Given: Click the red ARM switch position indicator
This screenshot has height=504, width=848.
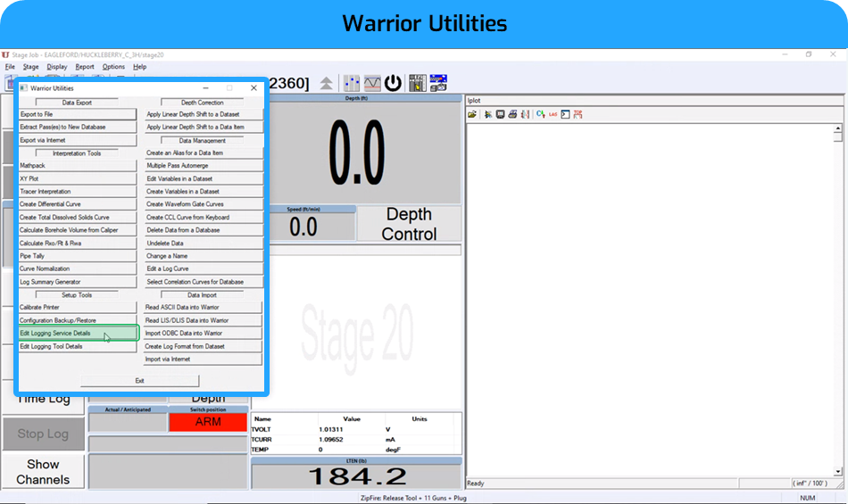Looking at the screenshot, I should click(208, 422).
